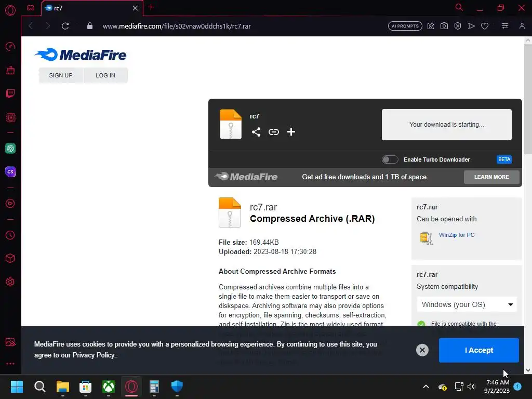Open a new tab

pyautogui.click(x=151, y=7)
